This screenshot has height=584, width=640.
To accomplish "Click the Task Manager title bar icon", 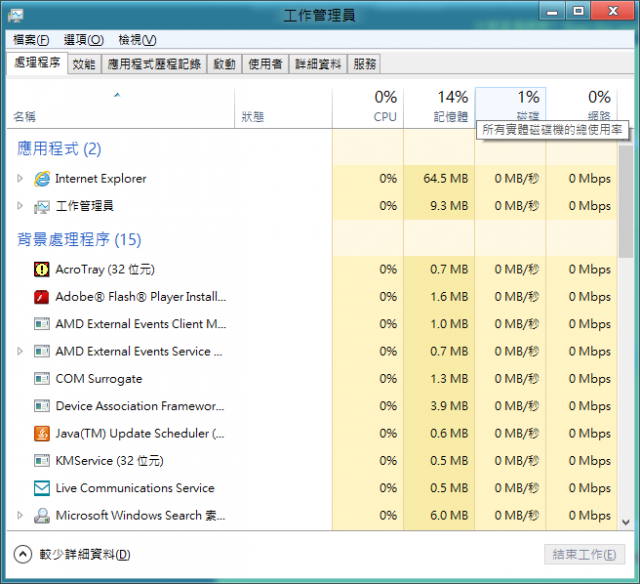I will coord(16,16).
